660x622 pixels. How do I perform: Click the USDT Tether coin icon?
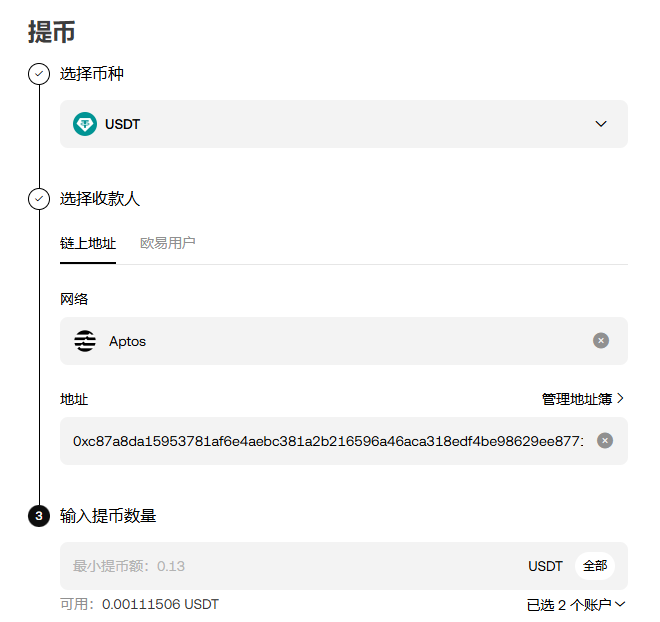click(85, 124)
